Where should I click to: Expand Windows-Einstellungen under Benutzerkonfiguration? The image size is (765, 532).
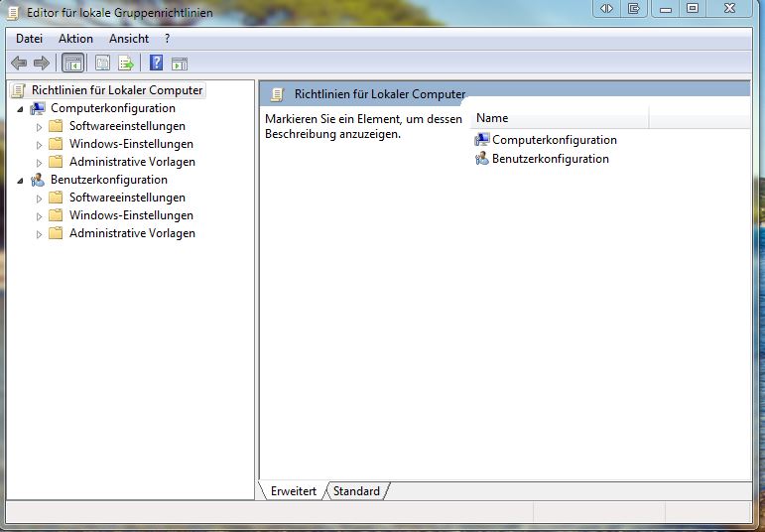[39, 216]
